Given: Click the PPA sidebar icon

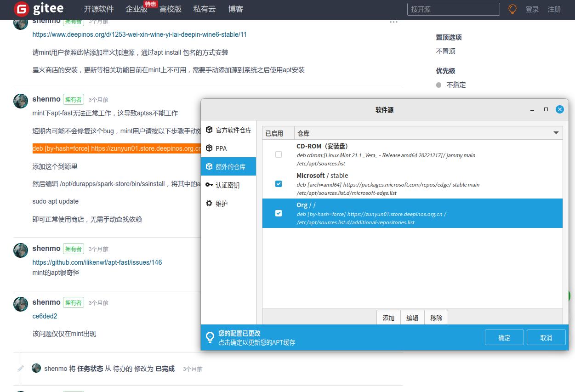Looking at the screenshot, I should [x=209, y=148].
